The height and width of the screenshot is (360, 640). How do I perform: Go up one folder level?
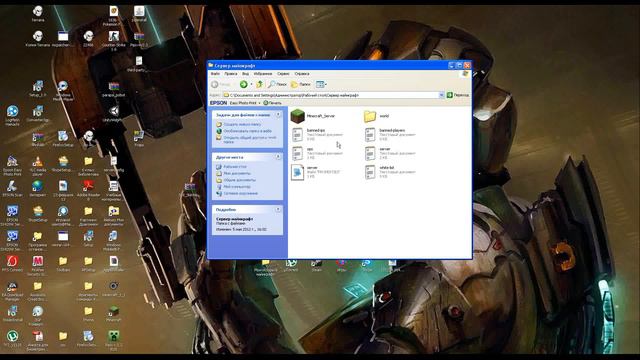pyautogui.click(x=259, y=84)
